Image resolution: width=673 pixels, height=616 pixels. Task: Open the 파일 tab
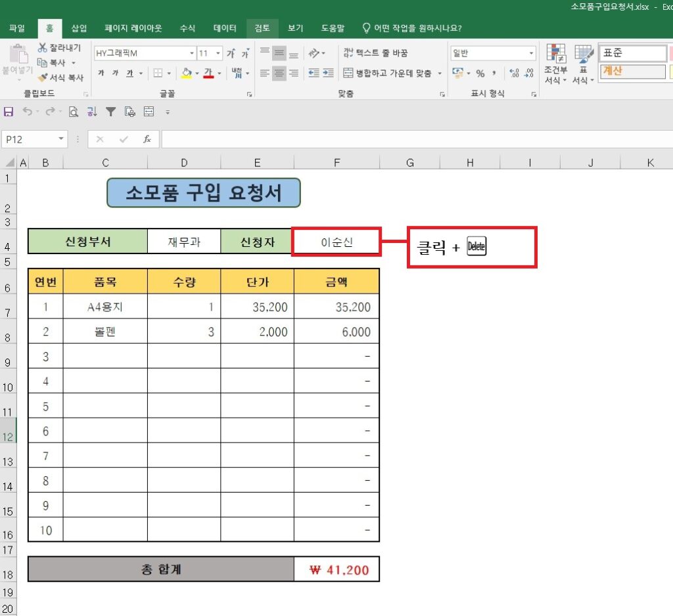click(x=17, y=28)
